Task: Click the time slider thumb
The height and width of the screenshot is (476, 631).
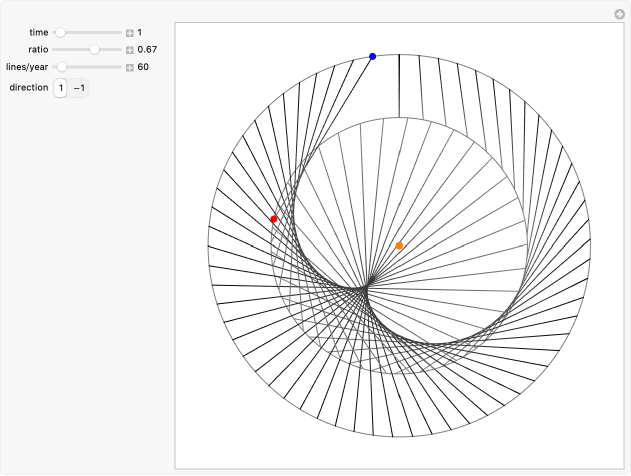Action: coord(60,33)
